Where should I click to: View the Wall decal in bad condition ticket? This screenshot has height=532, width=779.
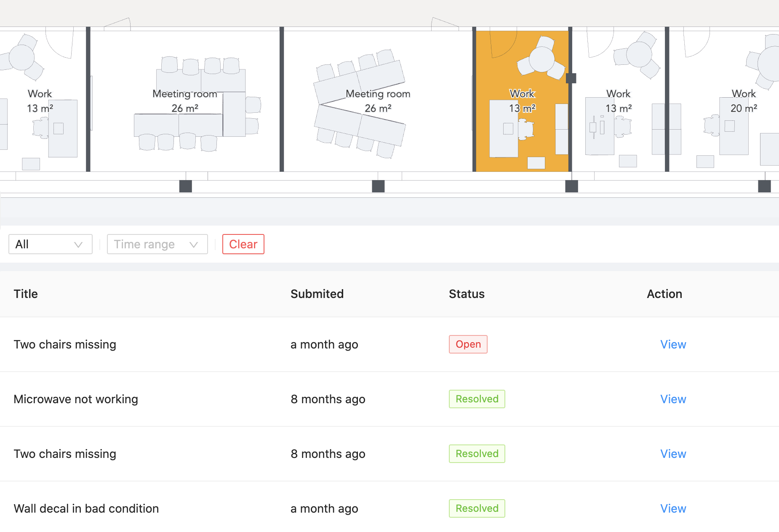[x=673, y=508]
